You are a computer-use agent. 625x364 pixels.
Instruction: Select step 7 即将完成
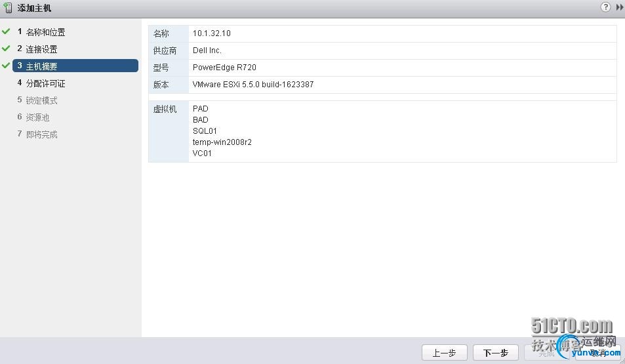click(37, 134)
